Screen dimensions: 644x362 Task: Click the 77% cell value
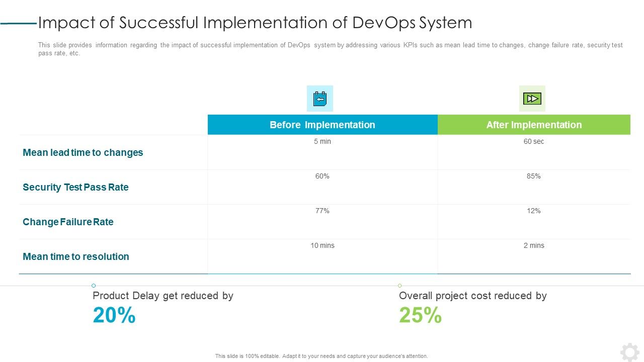323,211
